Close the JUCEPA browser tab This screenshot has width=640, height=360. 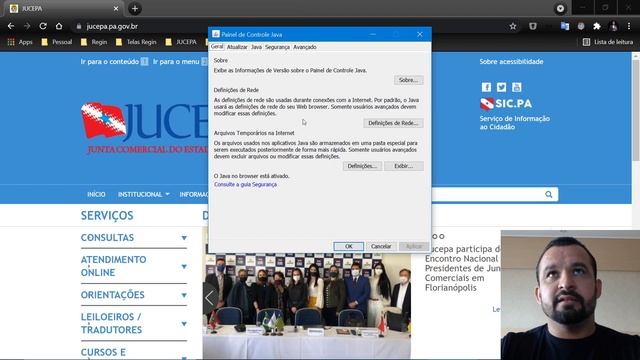click(116, 9)
